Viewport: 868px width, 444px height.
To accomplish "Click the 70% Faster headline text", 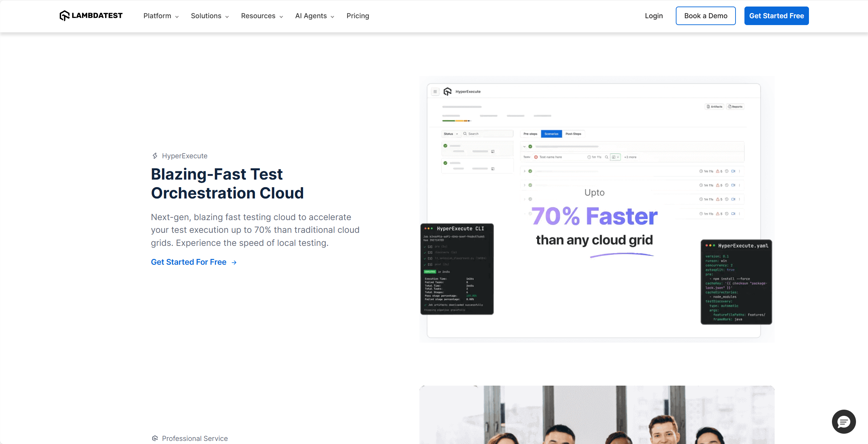I will 594,216.
